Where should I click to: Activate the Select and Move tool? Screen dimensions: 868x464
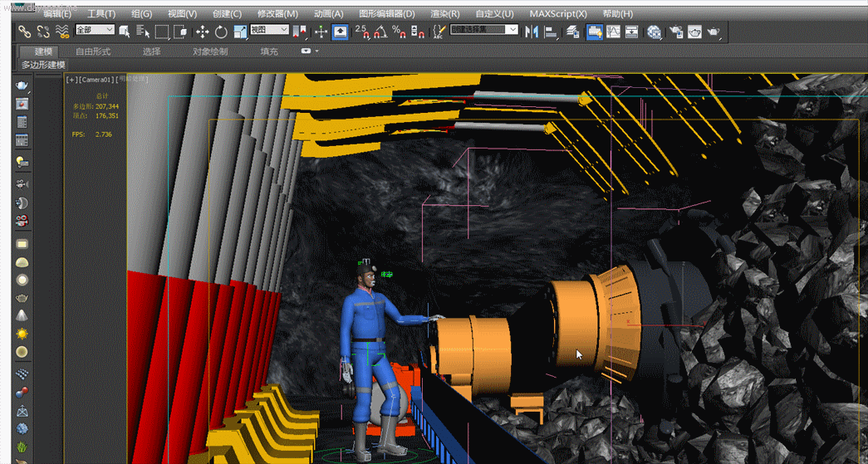point(202,32)
